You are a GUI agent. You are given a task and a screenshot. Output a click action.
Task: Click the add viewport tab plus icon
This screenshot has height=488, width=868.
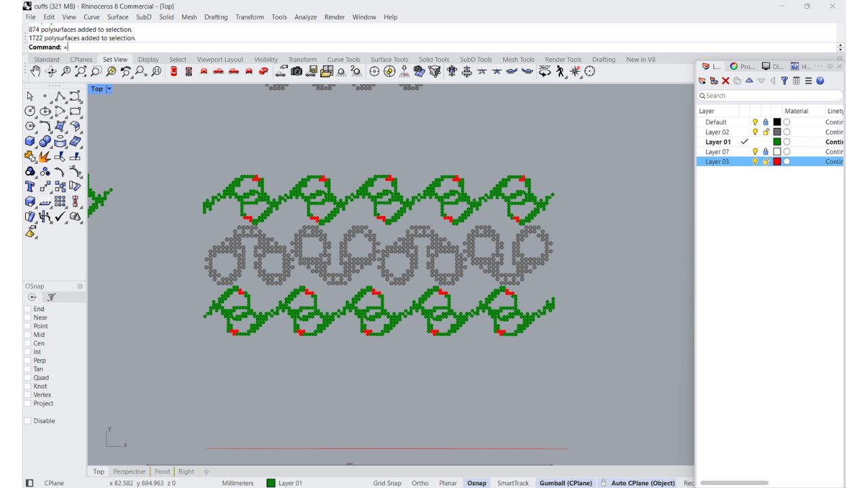(206, 472)
